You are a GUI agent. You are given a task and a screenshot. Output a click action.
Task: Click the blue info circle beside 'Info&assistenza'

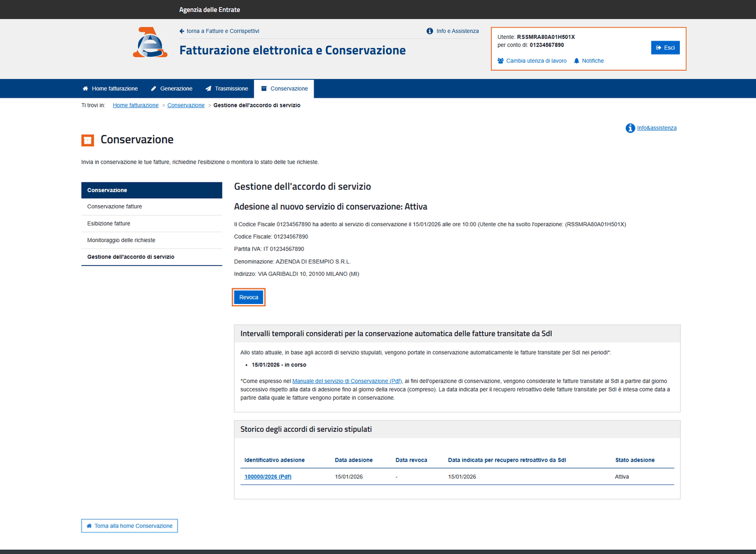[630, 128]
